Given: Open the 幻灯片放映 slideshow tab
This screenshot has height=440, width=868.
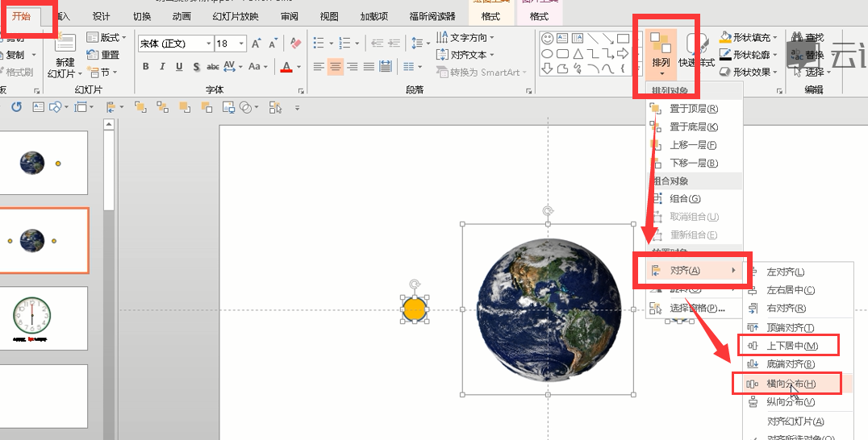Looking at the screenshot, I should coord(236,17).
